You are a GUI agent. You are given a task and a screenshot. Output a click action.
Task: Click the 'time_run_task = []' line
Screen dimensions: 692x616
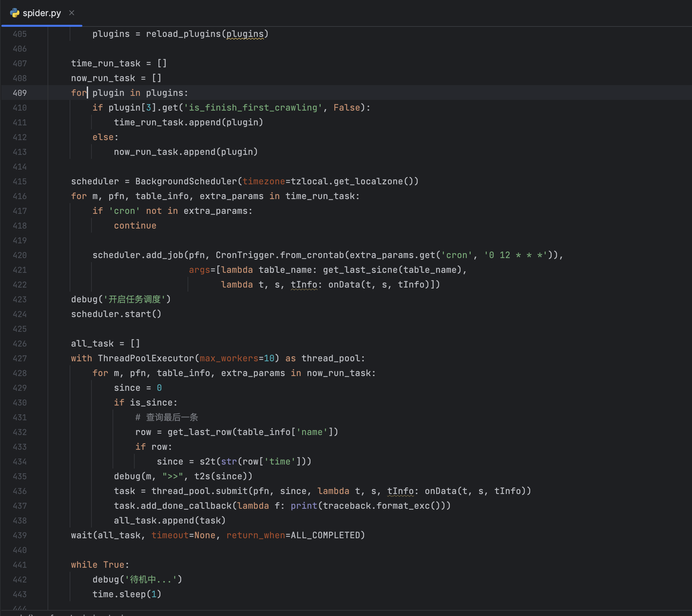[x=119, y=63]
